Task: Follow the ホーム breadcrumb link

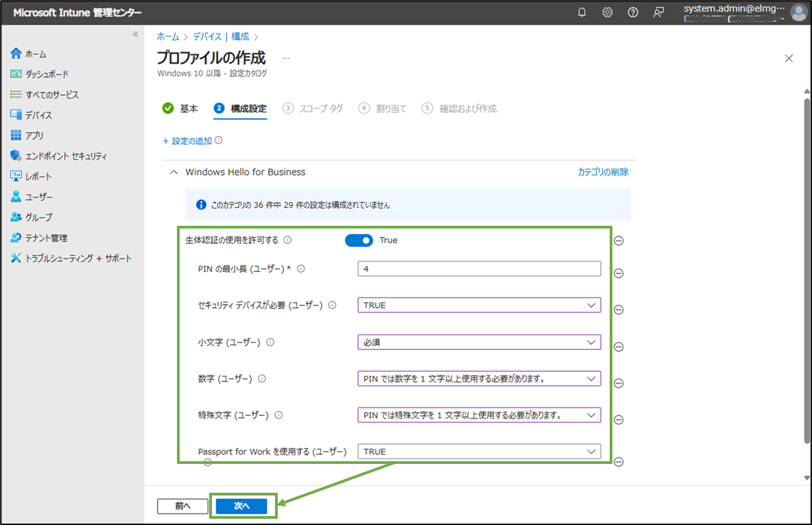Action: (168, 36)
